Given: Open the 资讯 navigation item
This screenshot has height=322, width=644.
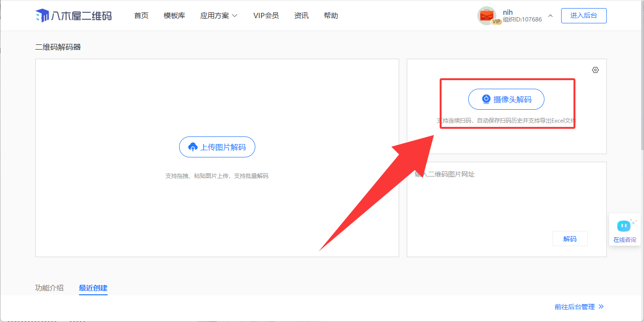Looking at the screenshot, I should point(301,16).
